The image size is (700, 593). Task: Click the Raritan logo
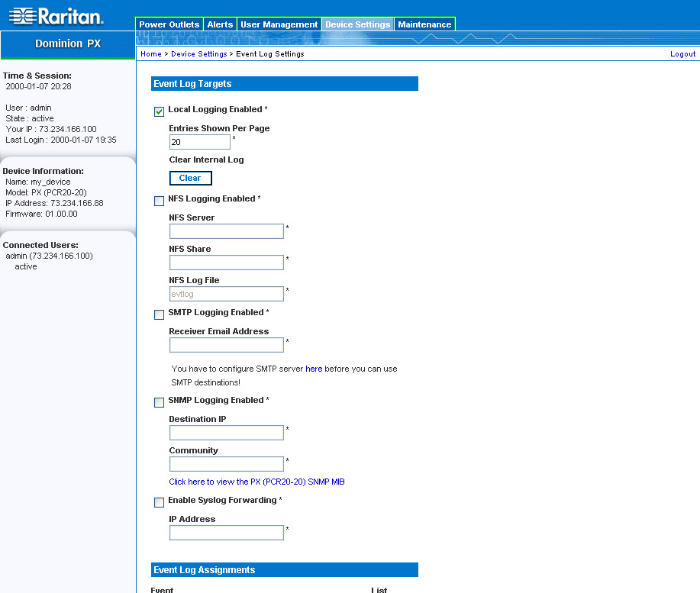click(56, 16)
